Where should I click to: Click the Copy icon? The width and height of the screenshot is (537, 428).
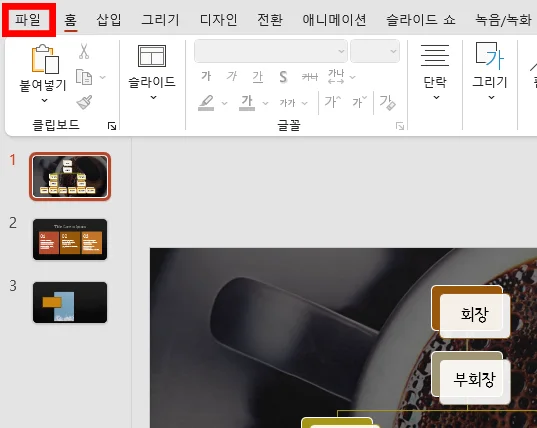(84, 77)
